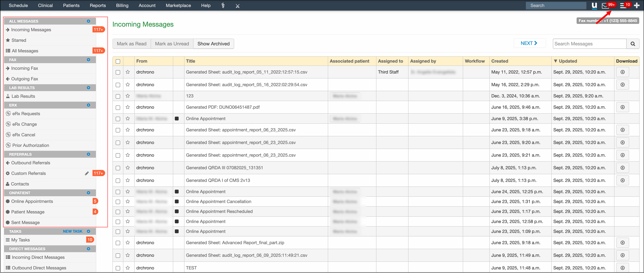Open the Clinical menu
The width and height of the screenshot is (644, 273).
tap(45, 5)
